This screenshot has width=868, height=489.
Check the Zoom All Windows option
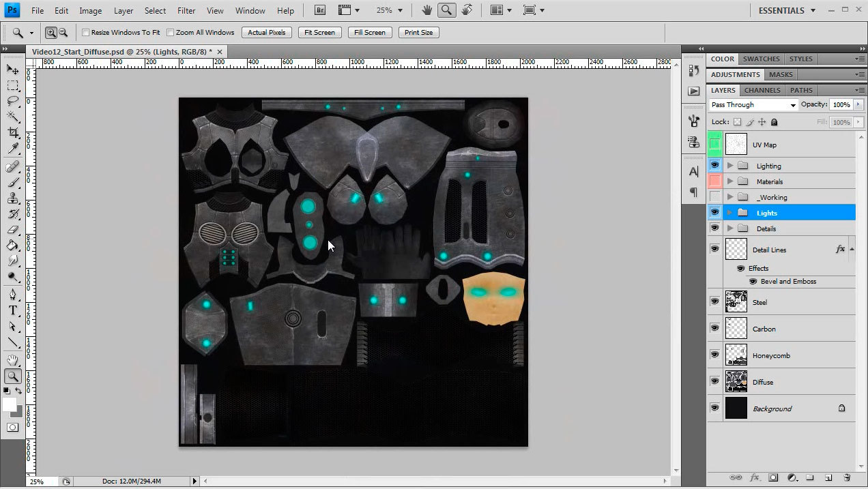click(171, 33)
